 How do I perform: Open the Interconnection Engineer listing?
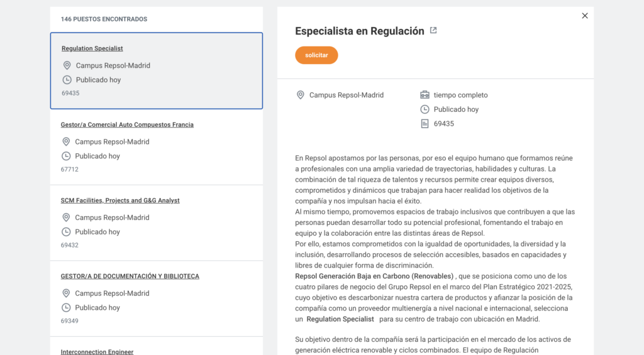[x=97, y=352]
